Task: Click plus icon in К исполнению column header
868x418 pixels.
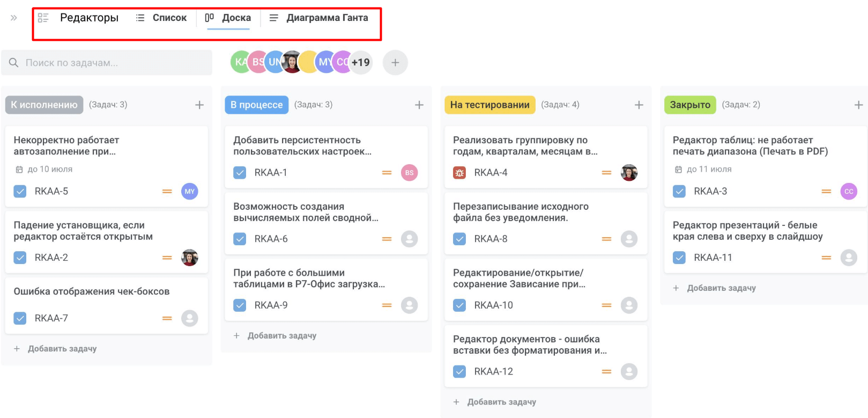Action: tap(199, 105)
